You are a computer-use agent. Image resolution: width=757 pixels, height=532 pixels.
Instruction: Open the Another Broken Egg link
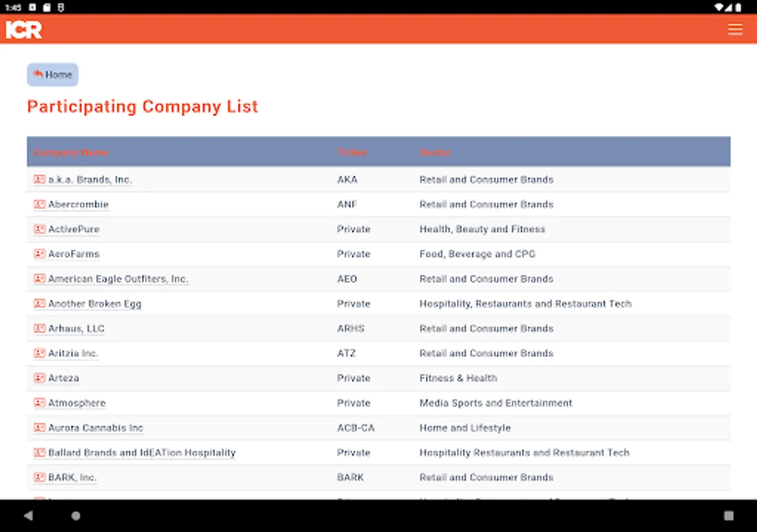pyautogui.click(x=95, y=304)
